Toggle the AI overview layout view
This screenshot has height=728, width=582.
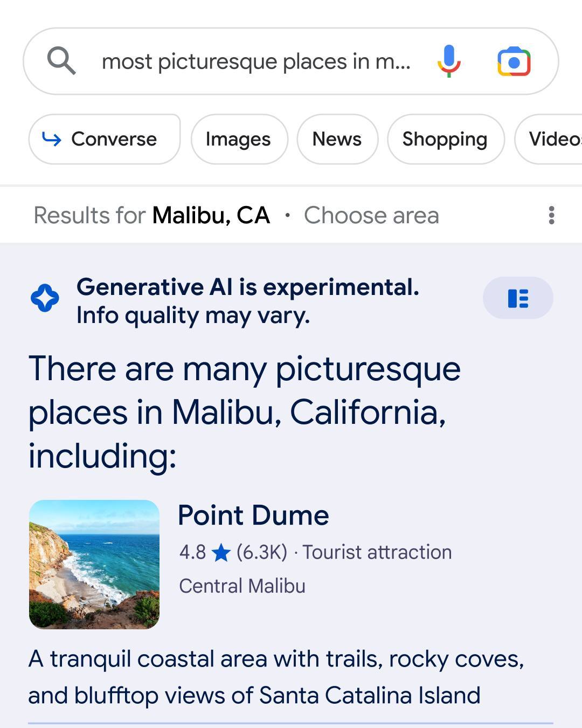coord(517,298)
